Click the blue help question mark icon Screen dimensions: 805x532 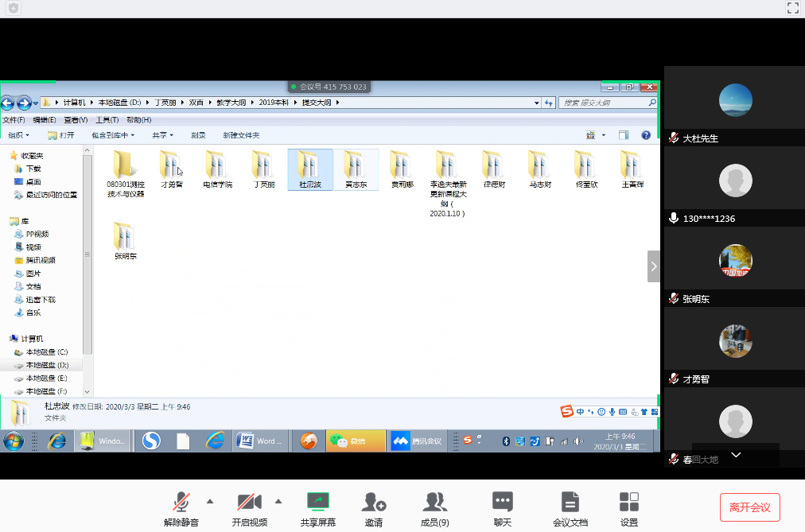pyautogui.click(x=646, y=135)
